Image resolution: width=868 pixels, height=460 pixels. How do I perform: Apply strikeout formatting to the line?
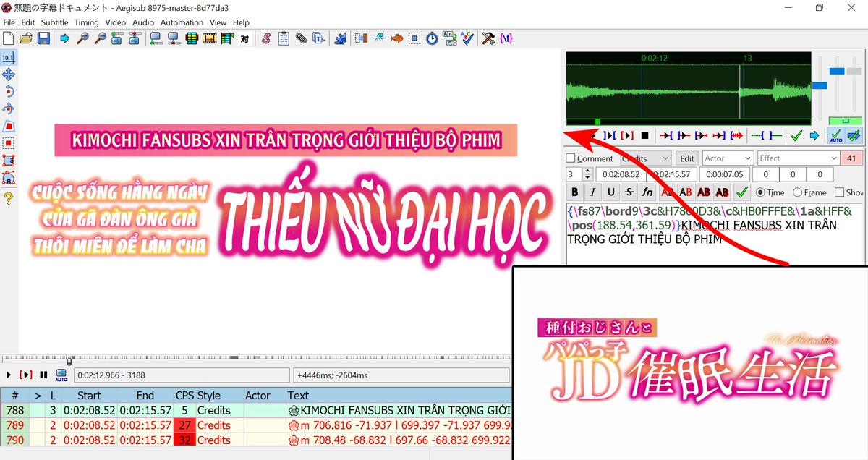(x=629, y=192)
